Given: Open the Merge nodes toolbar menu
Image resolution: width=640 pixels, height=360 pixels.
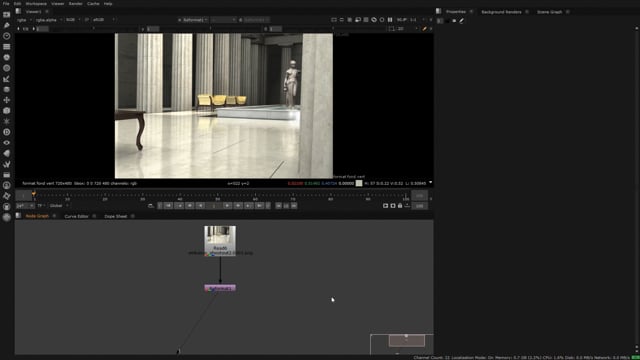Looking at the screenshot, I should click(x=7, y=89).
